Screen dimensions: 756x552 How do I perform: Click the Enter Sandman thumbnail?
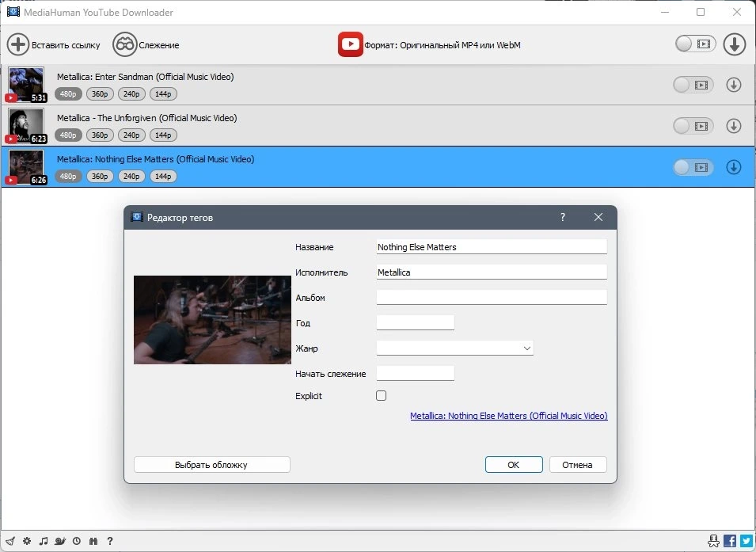(26, 85)
